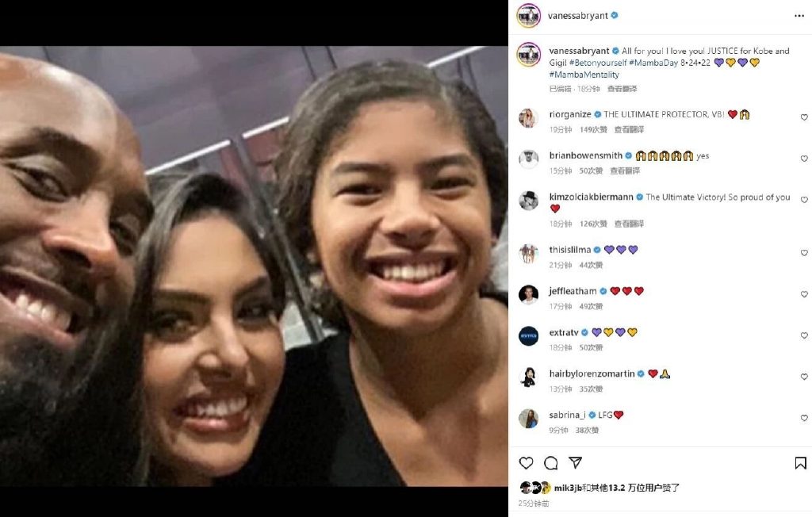The image size is (812, 517).
Task: Open the #Betonyourself hashtag
Action: pyautogui.click(x=598, y=63)
